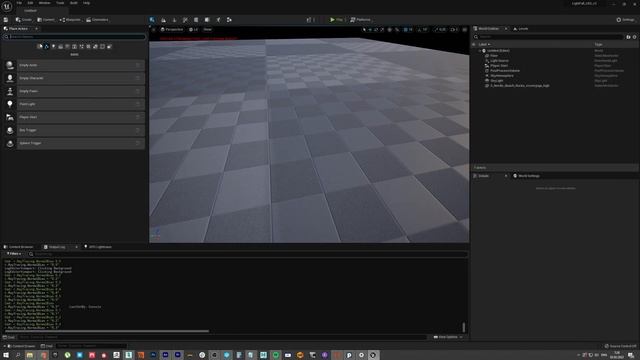Open the Lit view mode dropdown

[193, 29]
